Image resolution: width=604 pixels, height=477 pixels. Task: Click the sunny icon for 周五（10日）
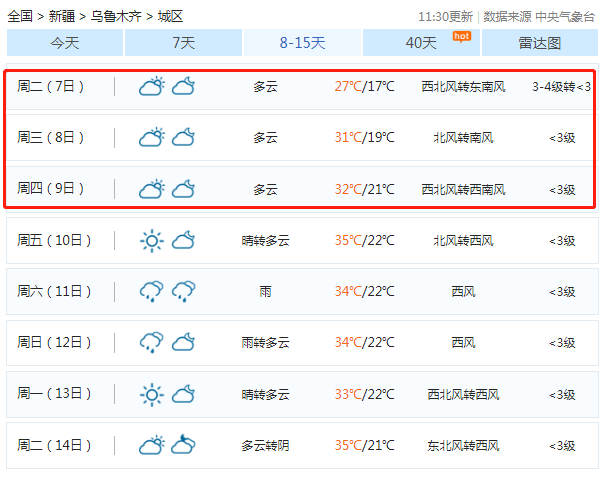(x=152, y=241)
